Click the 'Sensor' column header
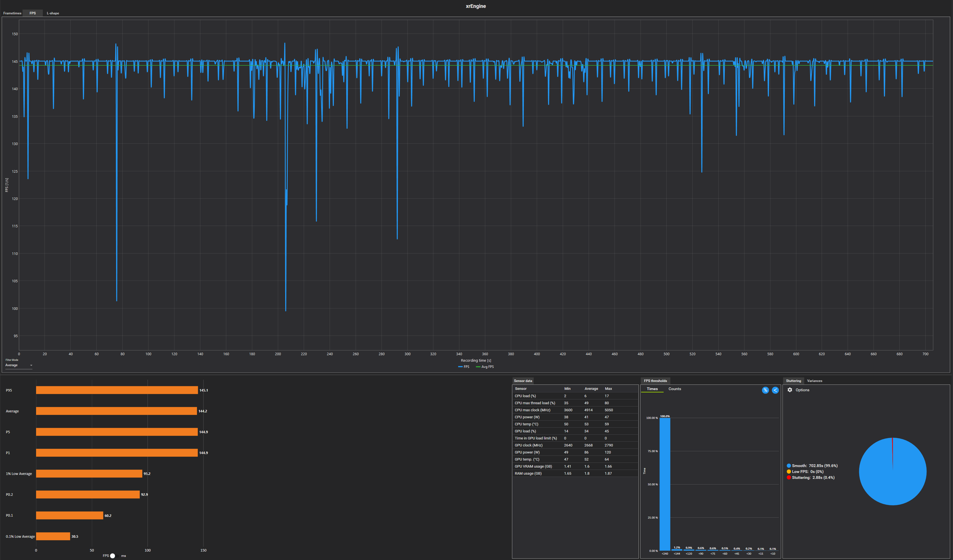The image size is (953, 560). pos(521,389)
